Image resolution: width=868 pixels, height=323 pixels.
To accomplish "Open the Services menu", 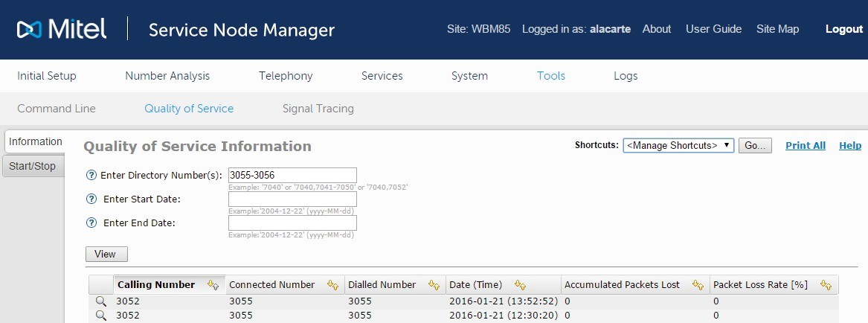I will pos(382,76).
